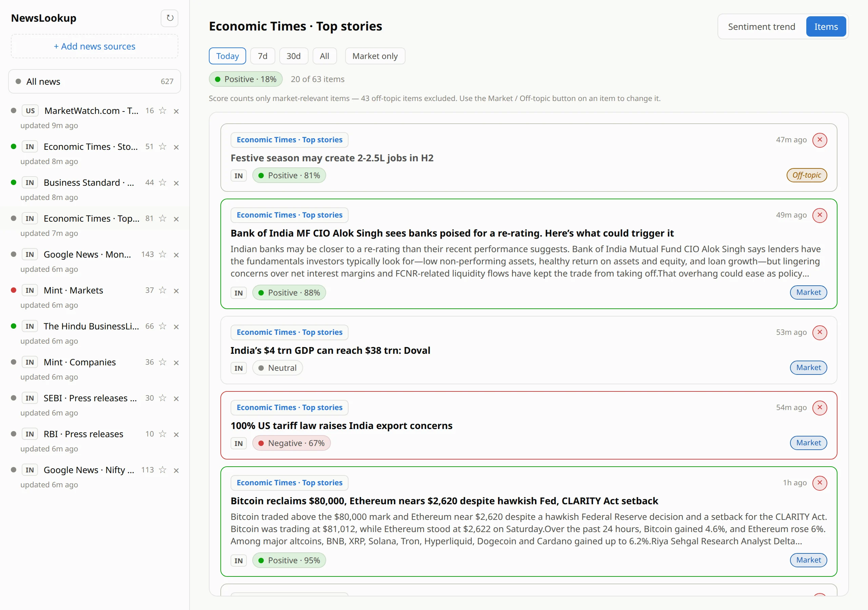Dismiss the Bank of India MF article
Viewport: 868px width, 610px height.
pos(820,215)
